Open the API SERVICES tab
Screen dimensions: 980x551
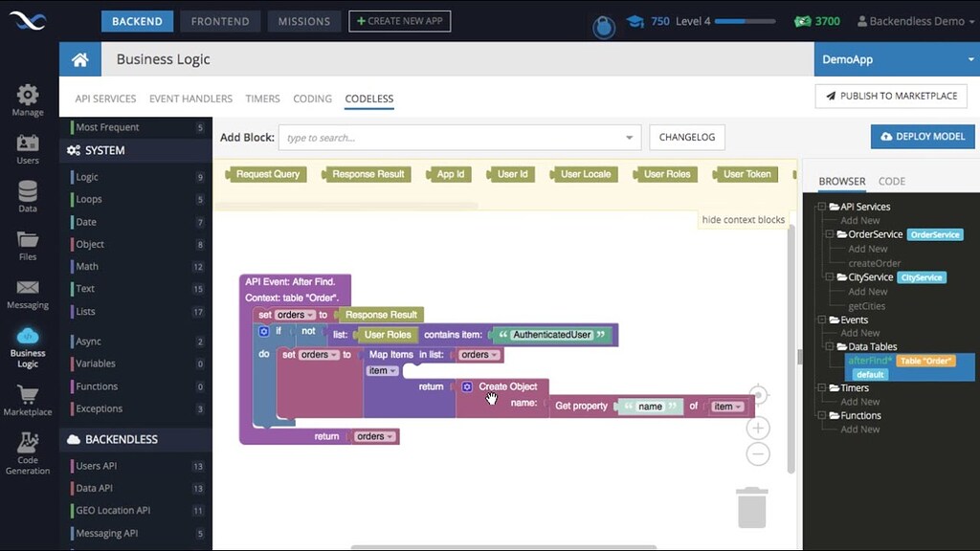pos(105,99)
